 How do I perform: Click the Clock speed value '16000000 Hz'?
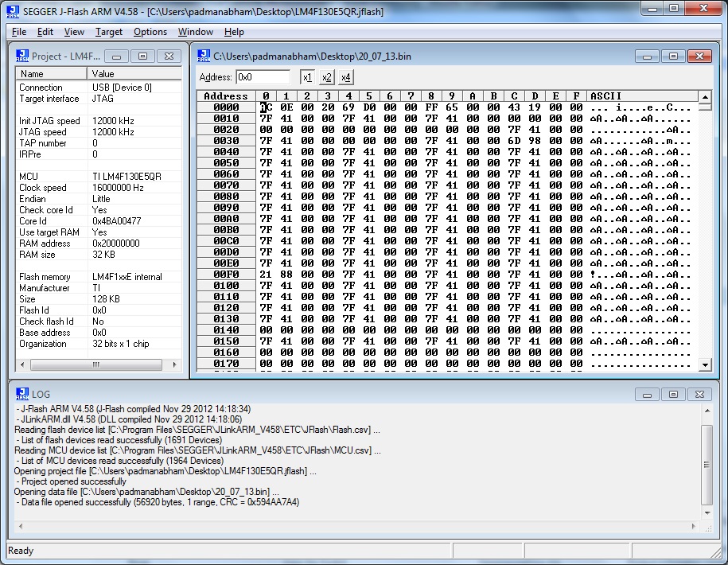(118, 188)
